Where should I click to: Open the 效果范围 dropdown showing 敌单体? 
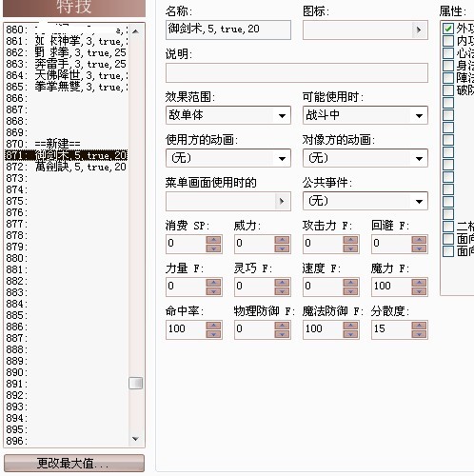tap(228, 115)
